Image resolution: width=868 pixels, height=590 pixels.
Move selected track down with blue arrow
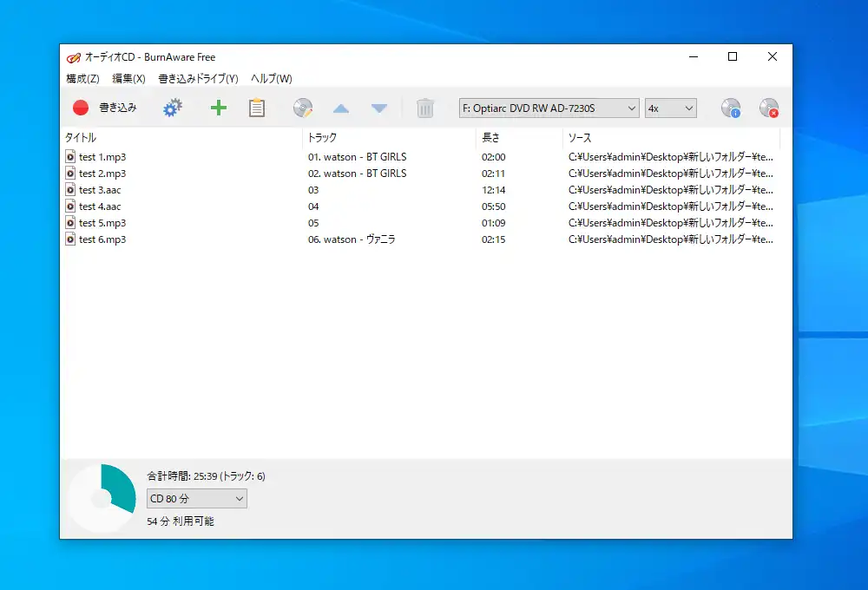378,108
